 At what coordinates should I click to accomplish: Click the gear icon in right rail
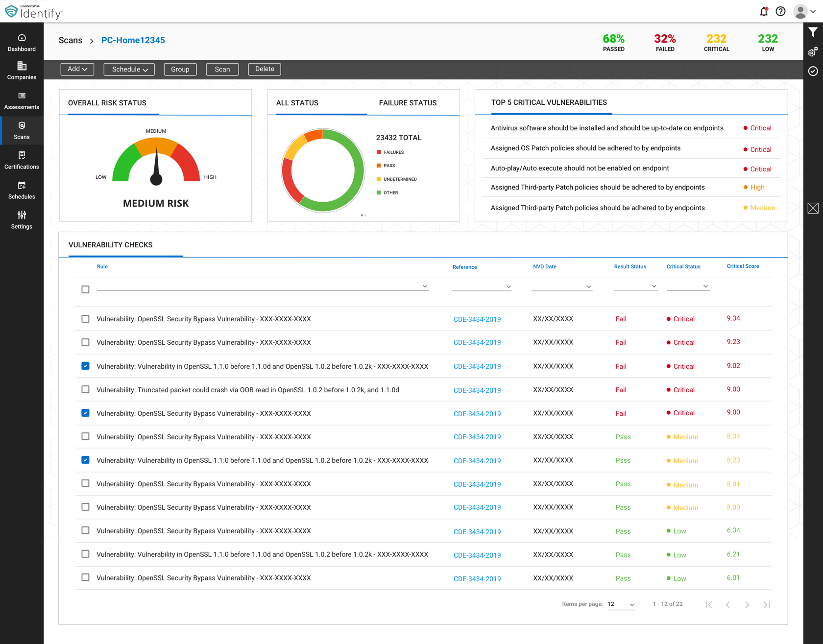[x=813, y=51]
